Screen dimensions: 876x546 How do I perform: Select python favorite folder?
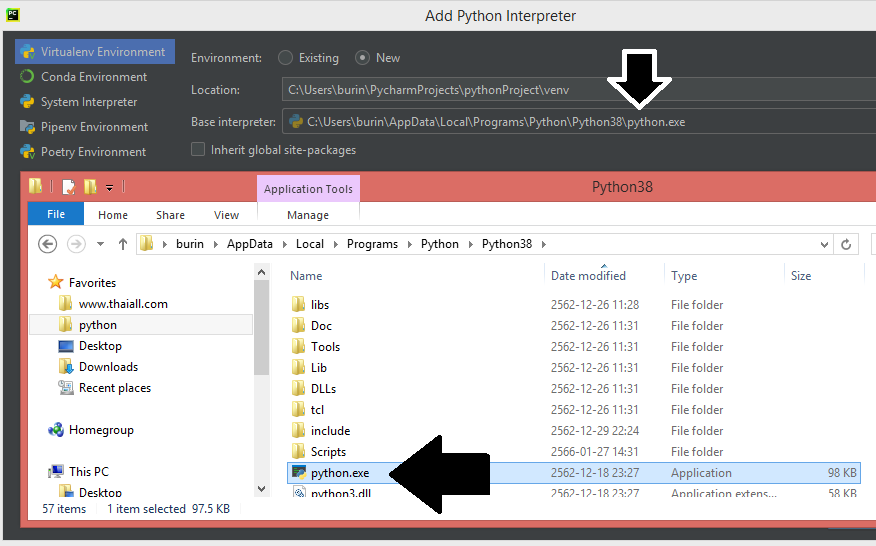tap(141, 325)
